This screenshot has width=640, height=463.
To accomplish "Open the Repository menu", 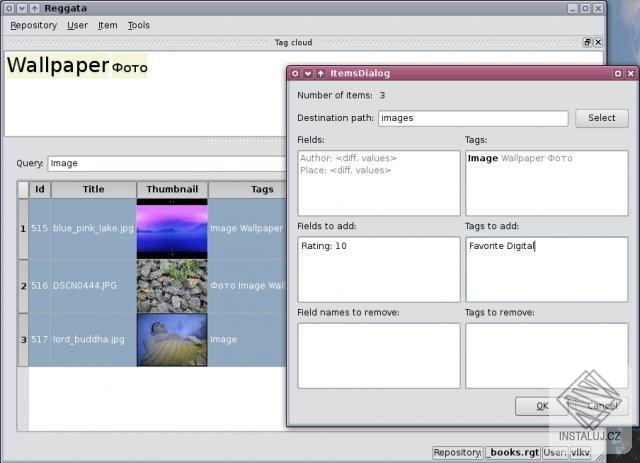I will pyautogui.click(x=33, y=25).
